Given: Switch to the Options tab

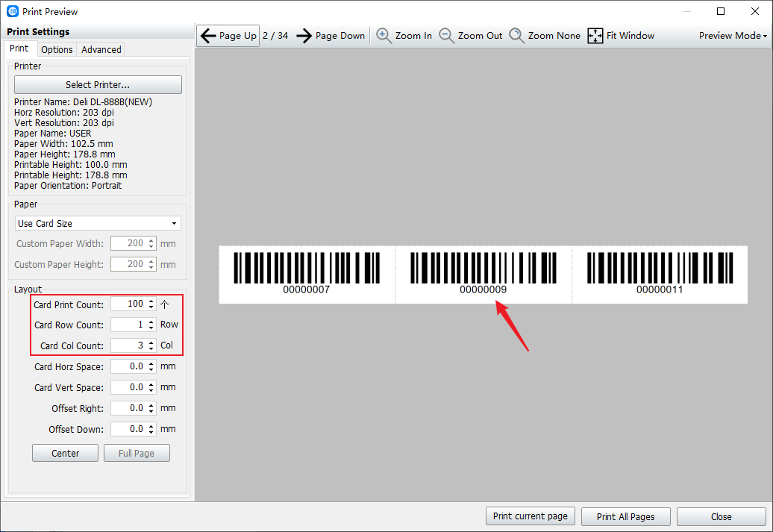Looking at the screenshot, I should click(57, 49).
